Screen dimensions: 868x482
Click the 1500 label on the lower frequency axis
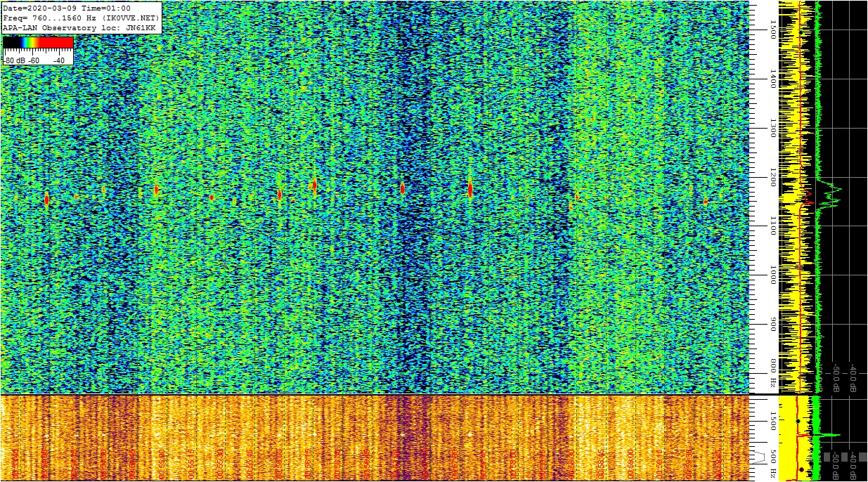[772, 421]
